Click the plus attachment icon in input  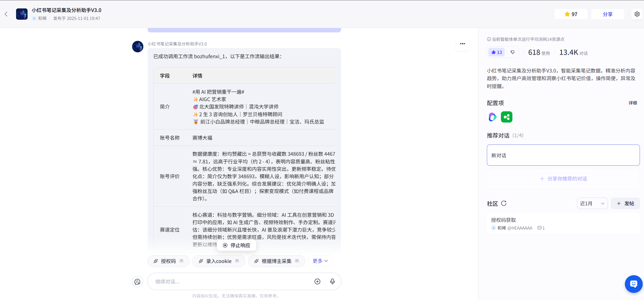coord(317,281)
